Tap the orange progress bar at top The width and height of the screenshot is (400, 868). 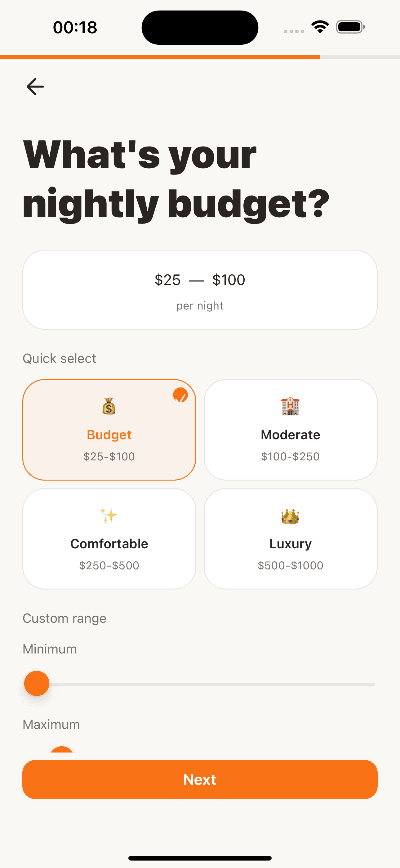(x=160, y=57)
